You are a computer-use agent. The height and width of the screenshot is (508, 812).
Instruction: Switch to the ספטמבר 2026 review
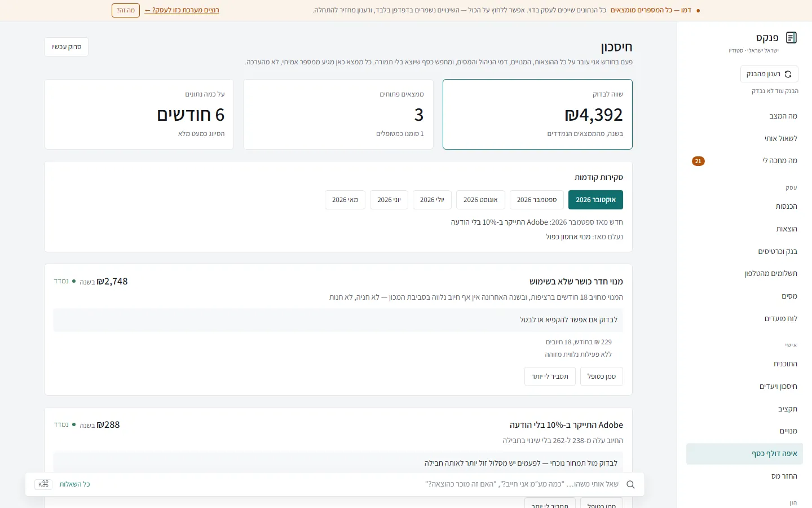point(537,200)
